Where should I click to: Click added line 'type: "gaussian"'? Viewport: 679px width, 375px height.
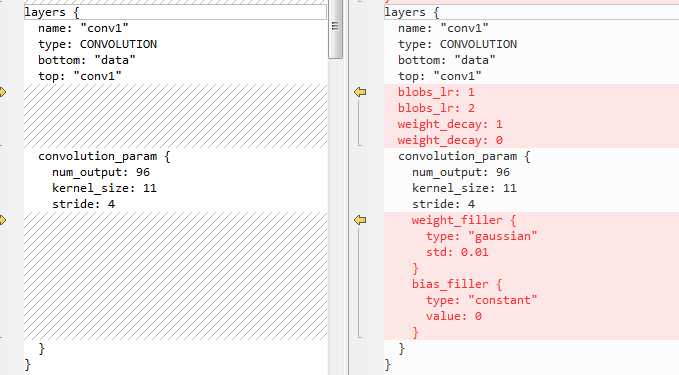pyautogui.click(x=482, y=236)
